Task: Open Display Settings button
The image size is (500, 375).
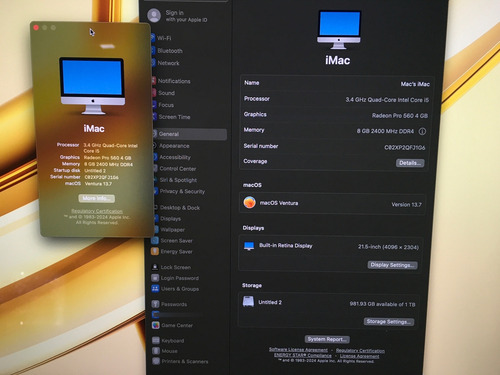Action: tap(392, 265)
